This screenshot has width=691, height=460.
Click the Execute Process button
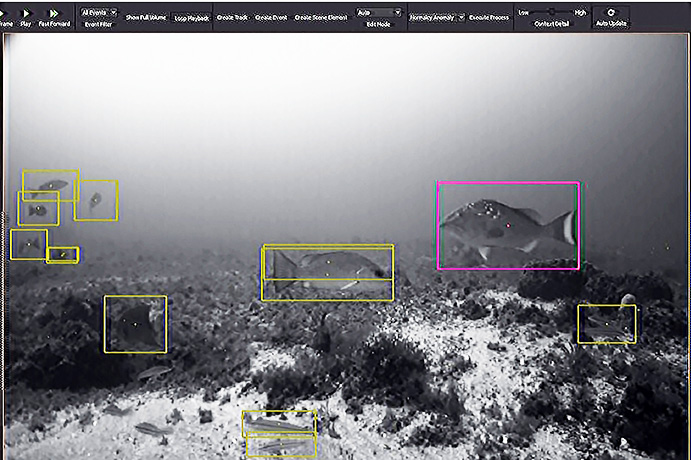(x=489, y=18)
